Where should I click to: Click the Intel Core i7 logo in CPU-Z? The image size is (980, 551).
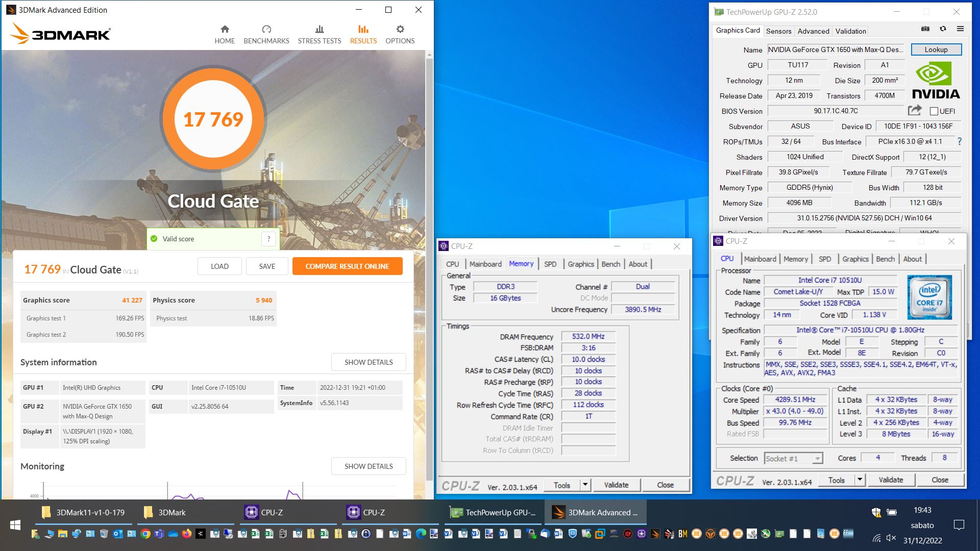tap(929, 297)
